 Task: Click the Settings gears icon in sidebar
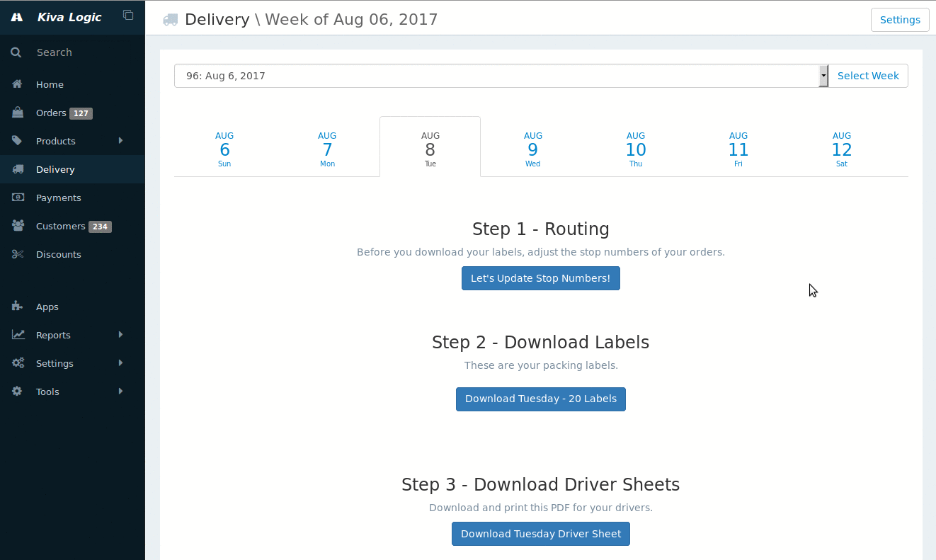[18, 363]
